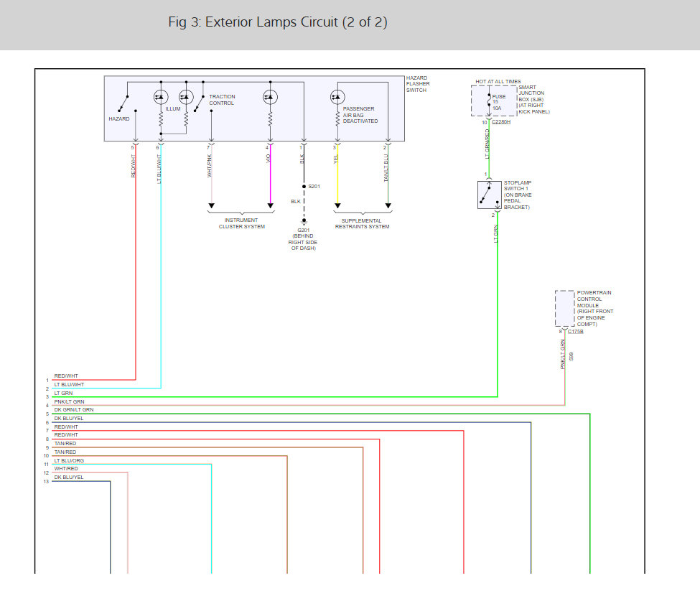Select the DK GRN/LT GRN label on wire row 5

coord(74,409)
